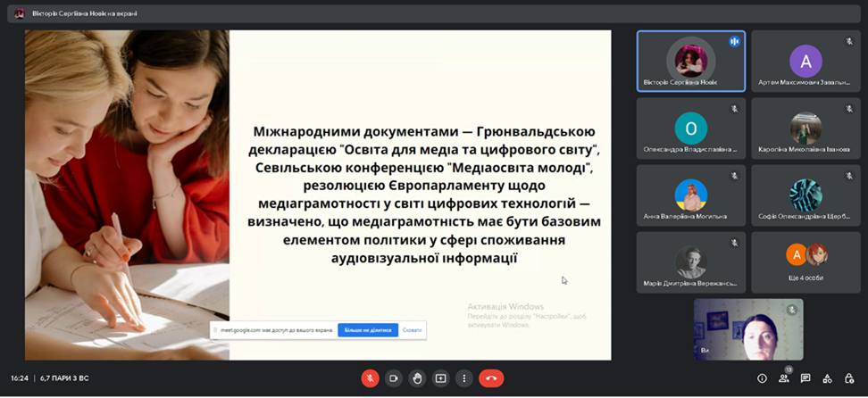Viewport: 868px width, 398px height.
Task: Select Кароліна Миколаївна Іванова's tile avatar
Action: [x=805, y=129]
